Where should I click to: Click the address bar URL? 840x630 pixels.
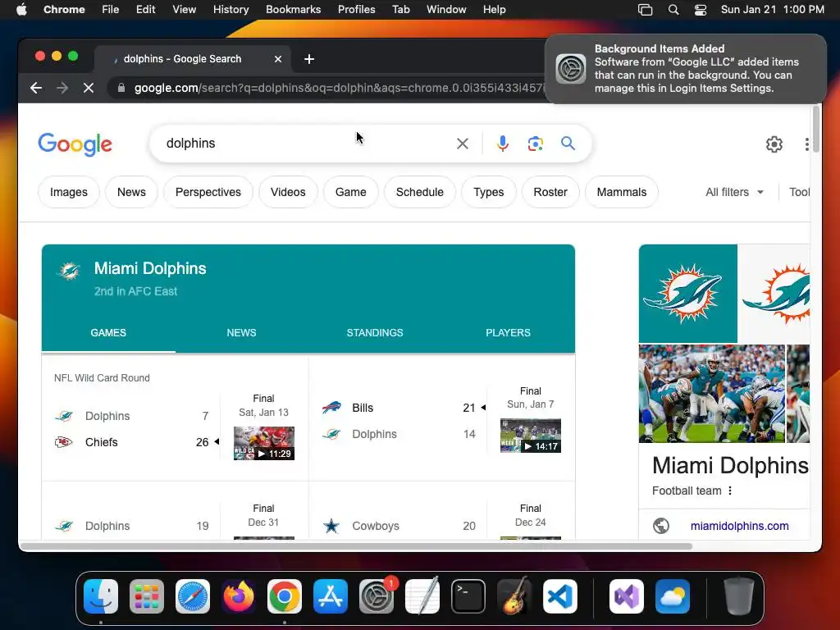(x=339, y=88)
